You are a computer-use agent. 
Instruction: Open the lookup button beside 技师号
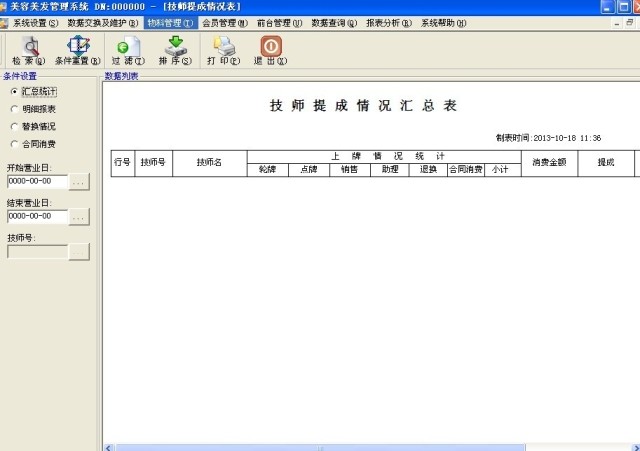(x=79, y=252)
